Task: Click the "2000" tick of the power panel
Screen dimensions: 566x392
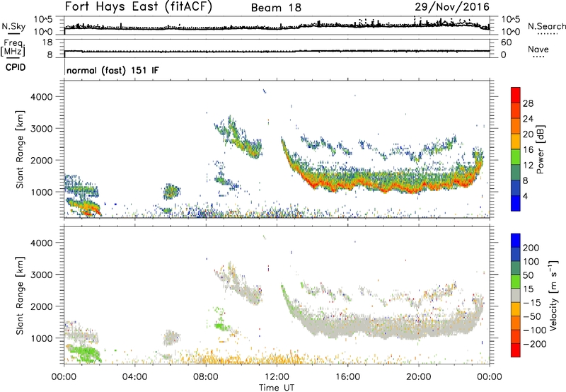Action: click(42, 160)
